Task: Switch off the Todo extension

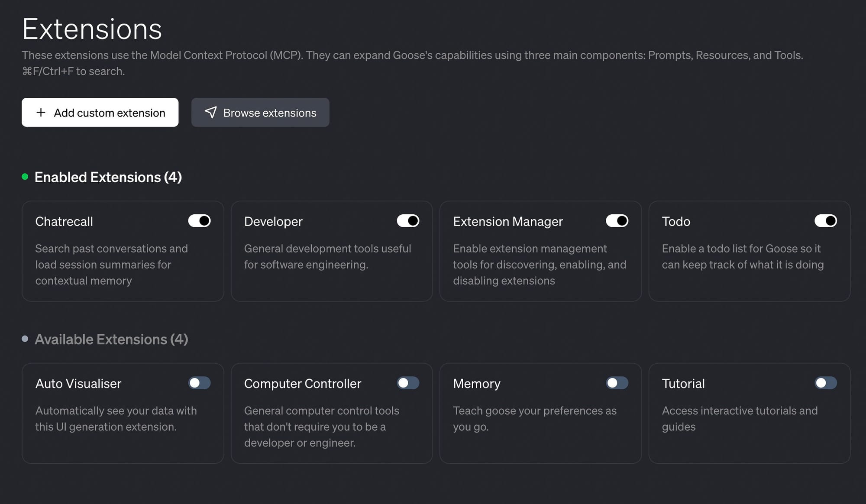Action: point(825,221)
